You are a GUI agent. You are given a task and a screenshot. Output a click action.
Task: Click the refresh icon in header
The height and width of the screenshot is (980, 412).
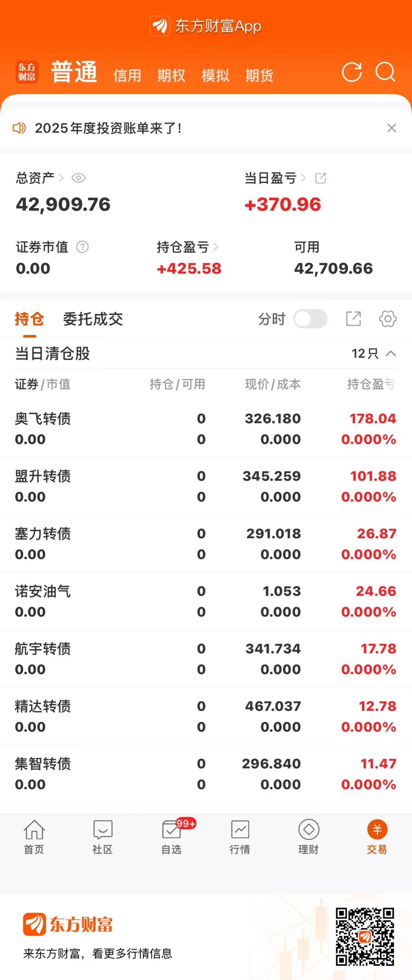(351, 72)
